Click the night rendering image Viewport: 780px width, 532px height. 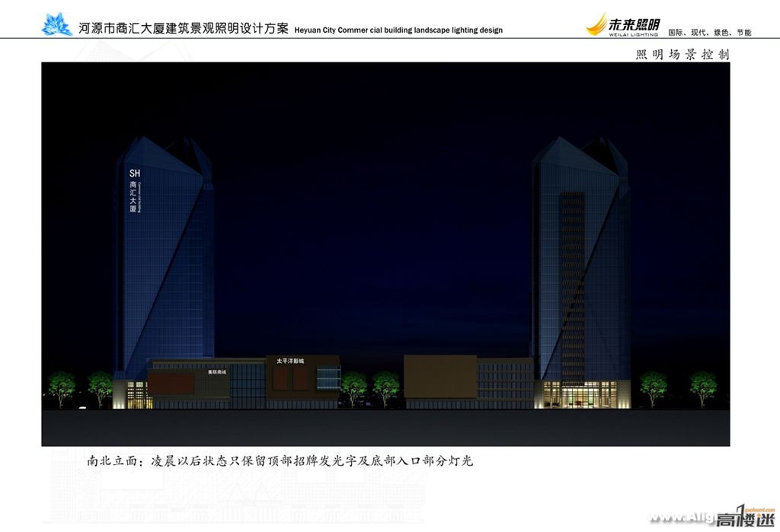point(385,254)
